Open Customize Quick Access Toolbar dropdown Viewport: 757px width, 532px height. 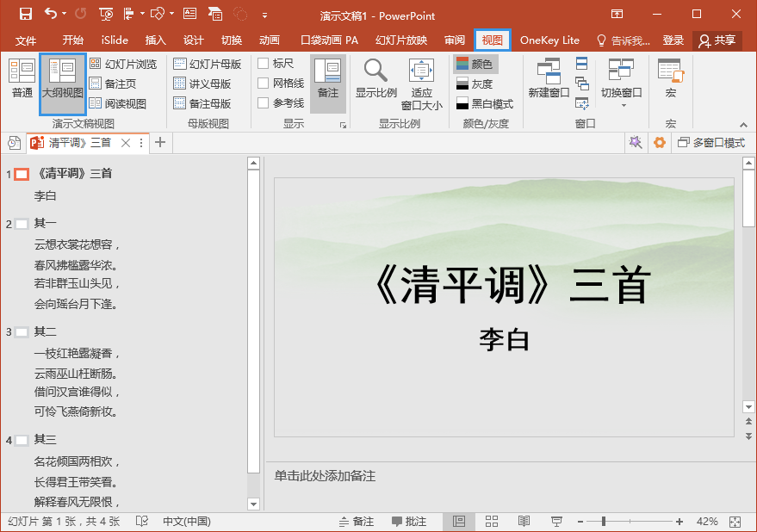pyautogui.click(x=264, y=15)
